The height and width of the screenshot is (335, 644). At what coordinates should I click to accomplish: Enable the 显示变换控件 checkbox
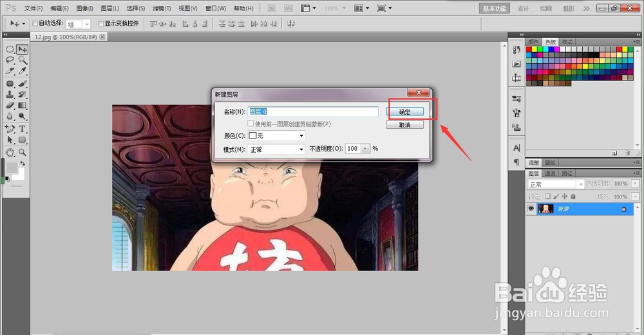[x=100, y=23]
